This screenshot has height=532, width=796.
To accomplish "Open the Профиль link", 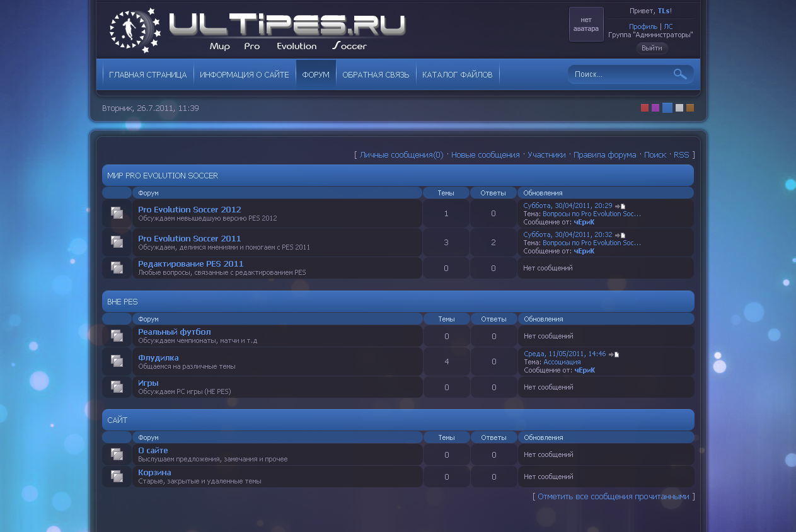I will click(x=643, y=26).
